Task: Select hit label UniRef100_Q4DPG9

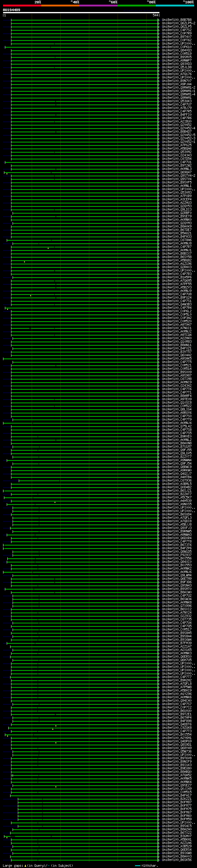Action: click(177, 741)
